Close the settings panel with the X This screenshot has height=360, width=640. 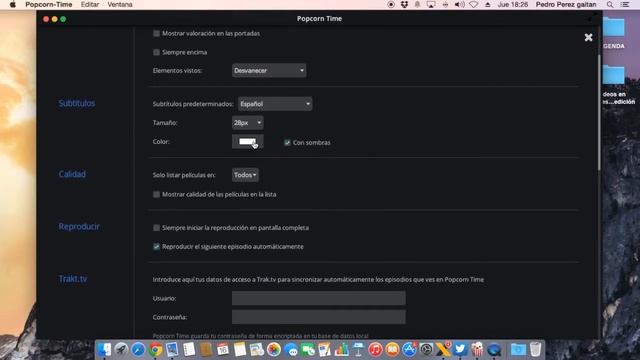(588, 38)
